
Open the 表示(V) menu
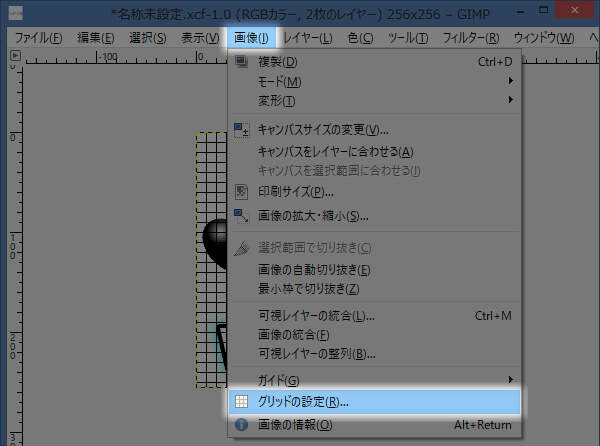click(200, 38)
